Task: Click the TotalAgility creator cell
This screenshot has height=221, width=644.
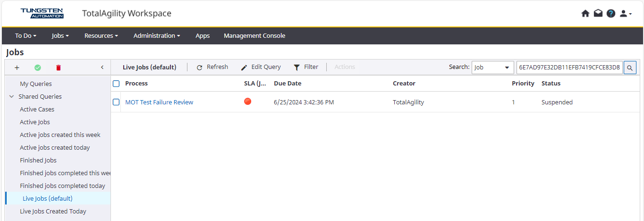Action: click(x=408, y=102)
